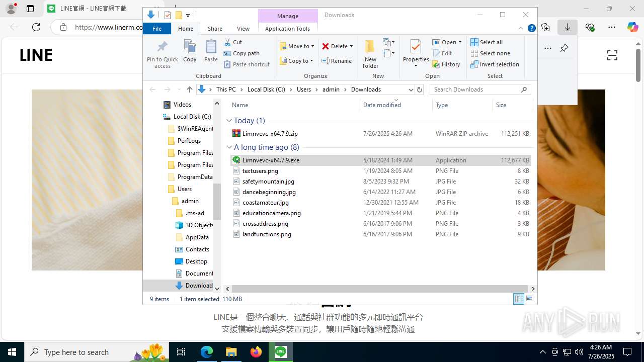Click the Edit command in ribbon
Screen dimensions: 644x362
pos(442,53)
